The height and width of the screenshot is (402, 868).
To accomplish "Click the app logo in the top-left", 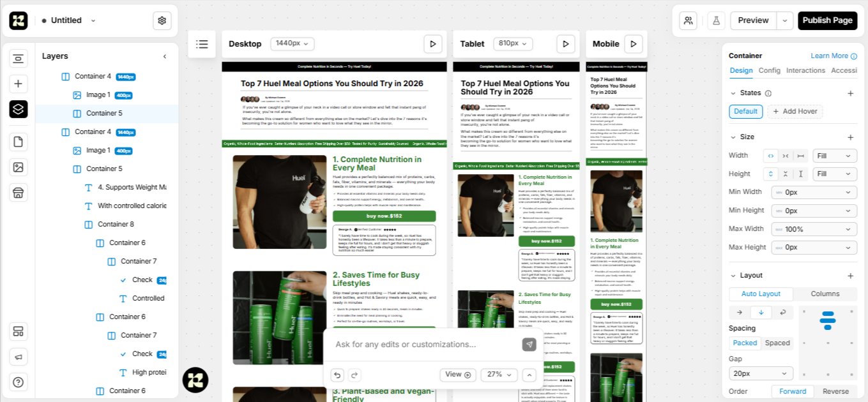I will click(19, 20).
